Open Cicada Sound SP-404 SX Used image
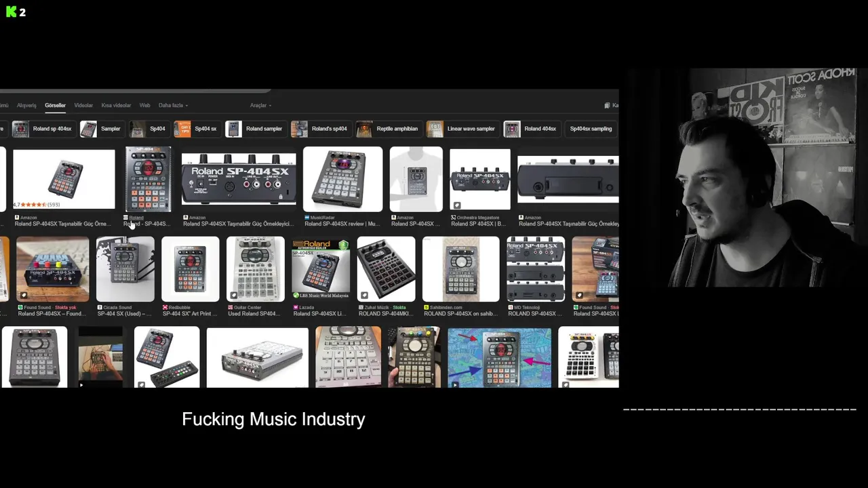This screenshot has height=488, width=868. 125,269
